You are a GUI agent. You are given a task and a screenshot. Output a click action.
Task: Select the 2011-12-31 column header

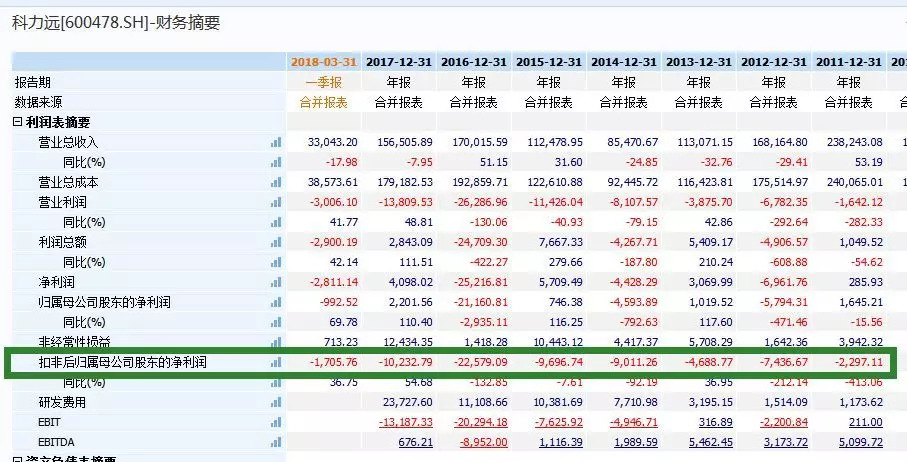pyautogui.click(x=849, y=62)
